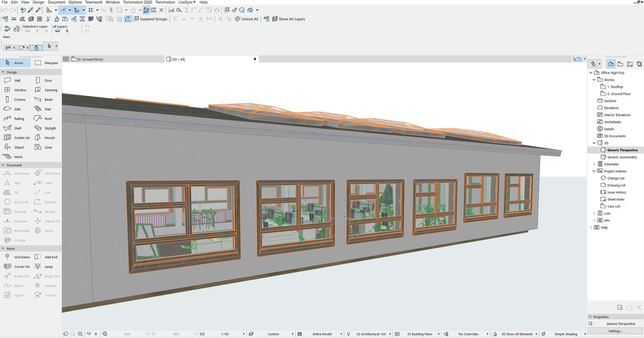
Task: Collapse the Design toolbox section
Action: pyautogui.click(x=3, y=72)
